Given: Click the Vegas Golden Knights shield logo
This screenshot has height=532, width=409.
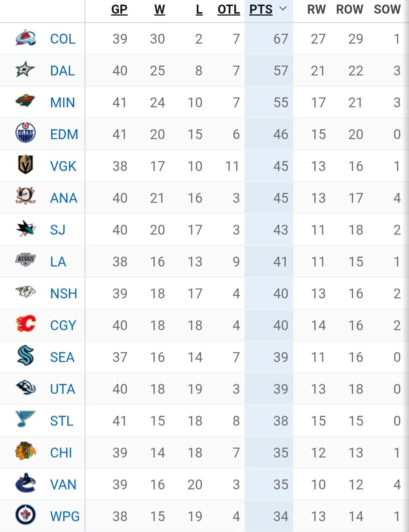Looking at the screenshot, I should 25,165.
